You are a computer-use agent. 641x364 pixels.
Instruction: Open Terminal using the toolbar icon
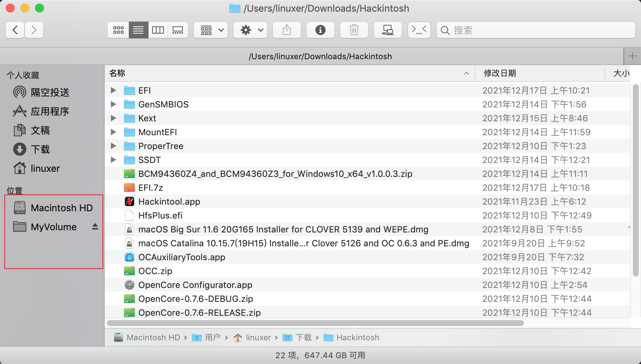pos(419,30)
